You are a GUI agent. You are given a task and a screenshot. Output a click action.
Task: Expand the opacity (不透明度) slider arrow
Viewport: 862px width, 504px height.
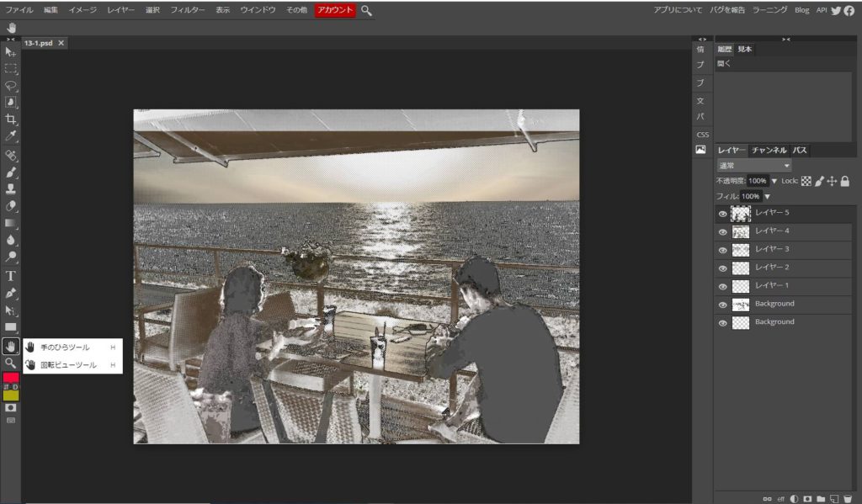point(774,181)
